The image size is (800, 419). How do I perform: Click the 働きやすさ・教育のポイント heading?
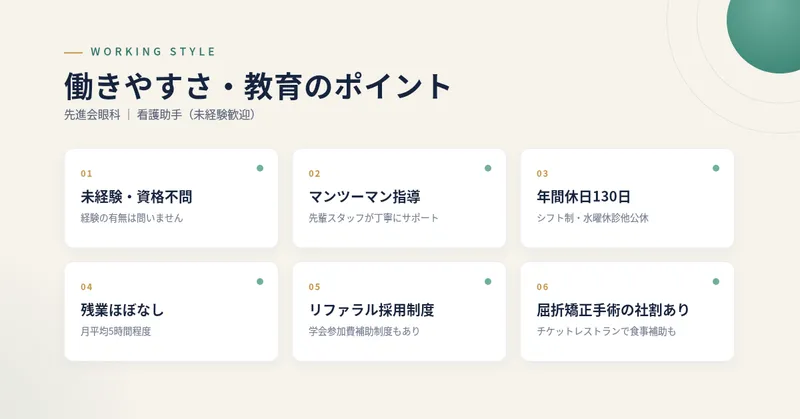tap(258, 86)
